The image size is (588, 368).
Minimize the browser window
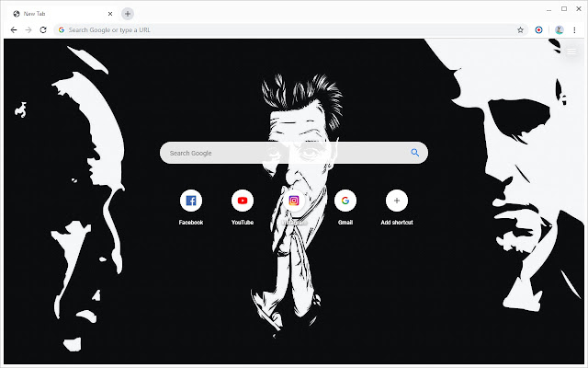549,9
